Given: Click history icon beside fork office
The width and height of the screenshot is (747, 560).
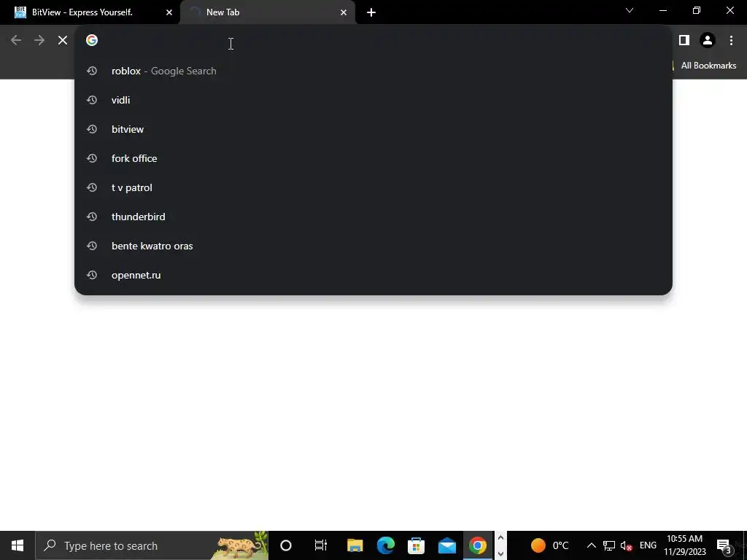Looking at the screenshot, I should pyautogui.click(x=92, y=158).
